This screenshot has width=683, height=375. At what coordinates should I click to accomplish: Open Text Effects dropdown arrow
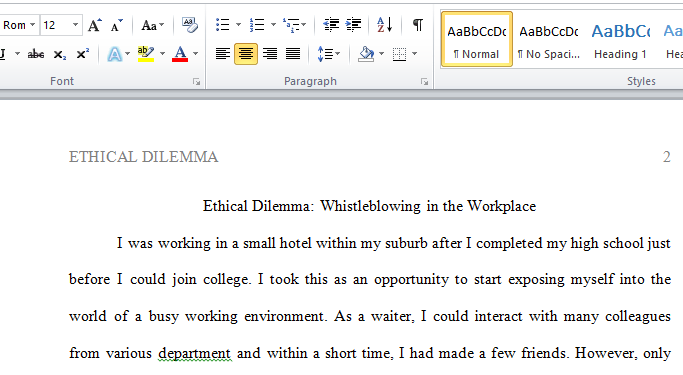[127, 54]
